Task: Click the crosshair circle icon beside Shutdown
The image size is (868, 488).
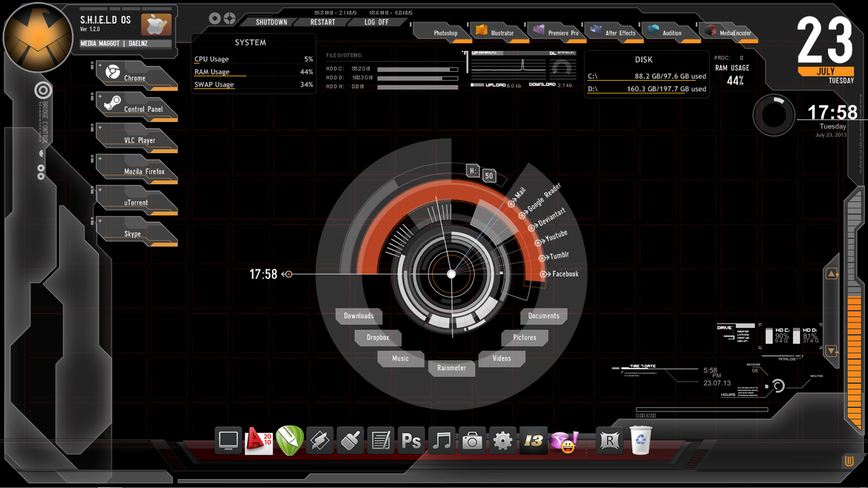Action: 230,18
